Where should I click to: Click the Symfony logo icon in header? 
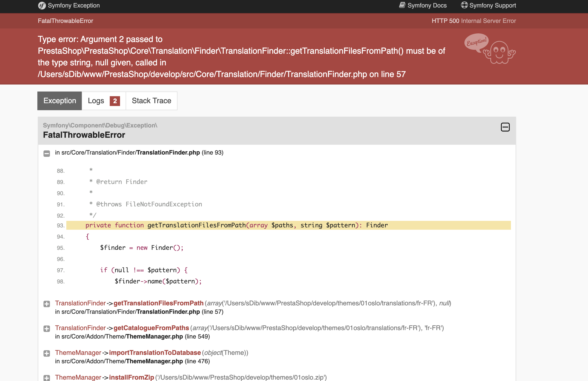42,5
